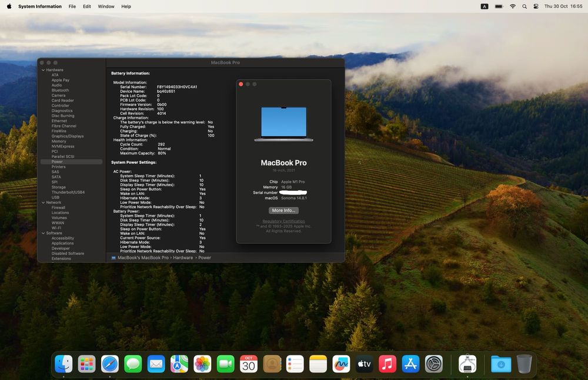588x380 pixels.
Task: Open Finder from the Dock
Action: [64, 364]
